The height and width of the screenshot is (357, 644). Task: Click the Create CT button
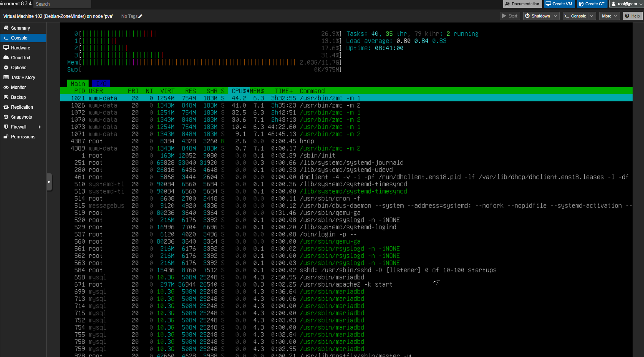[592, 4]
